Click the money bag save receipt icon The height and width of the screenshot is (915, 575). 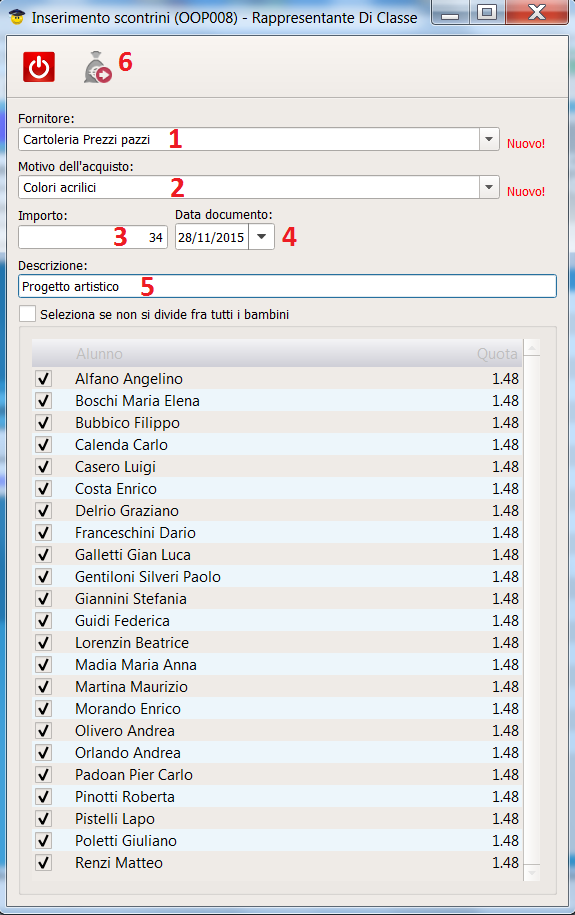(x=97, y=67)
